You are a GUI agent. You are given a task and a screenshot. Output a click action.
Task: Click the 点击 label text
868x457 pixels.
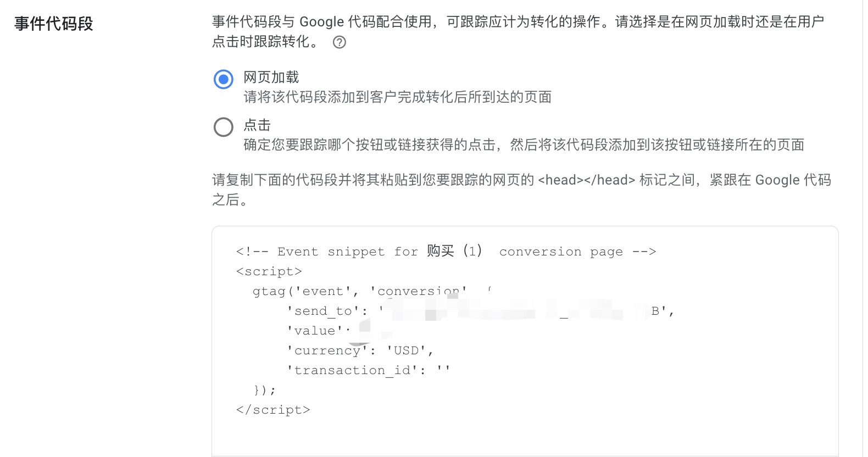[257, 126]
